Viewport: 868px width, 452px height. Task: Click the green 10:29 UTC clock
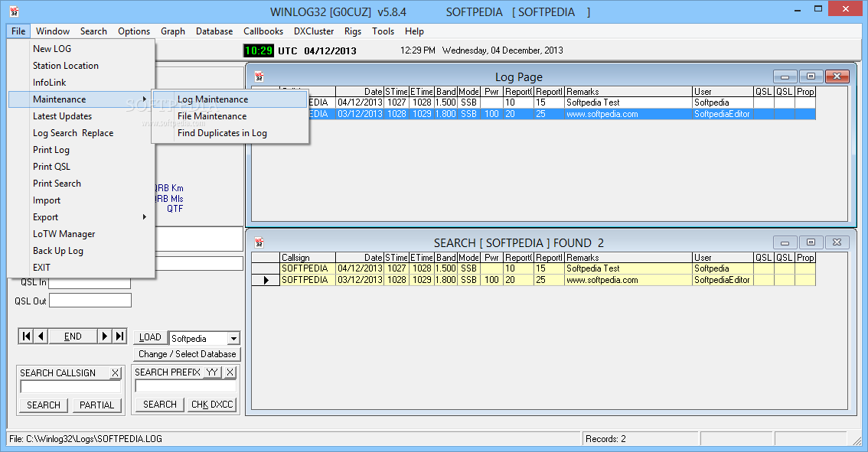[x=258, y=50]
